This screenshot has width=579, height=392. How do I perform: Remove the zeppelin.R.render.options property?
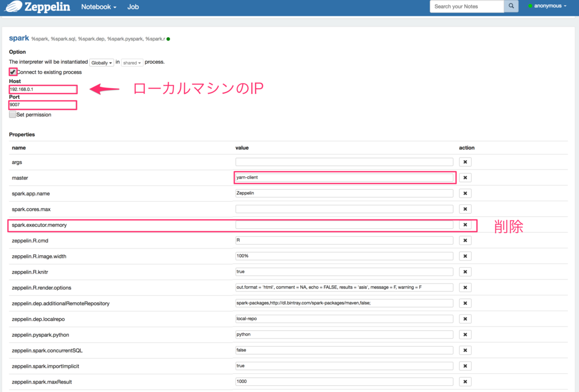point(465,288)
